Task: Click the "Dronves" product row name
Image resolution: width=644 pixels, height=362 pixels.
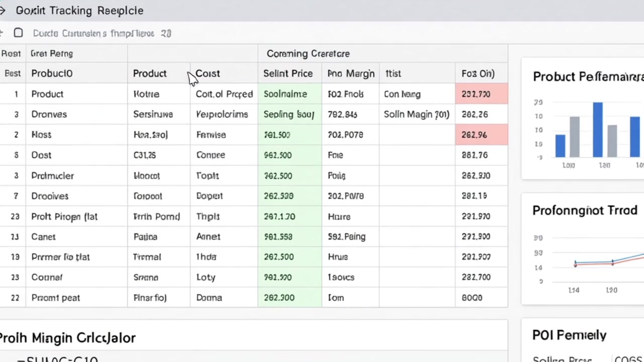Action: (x=49, y=114)
